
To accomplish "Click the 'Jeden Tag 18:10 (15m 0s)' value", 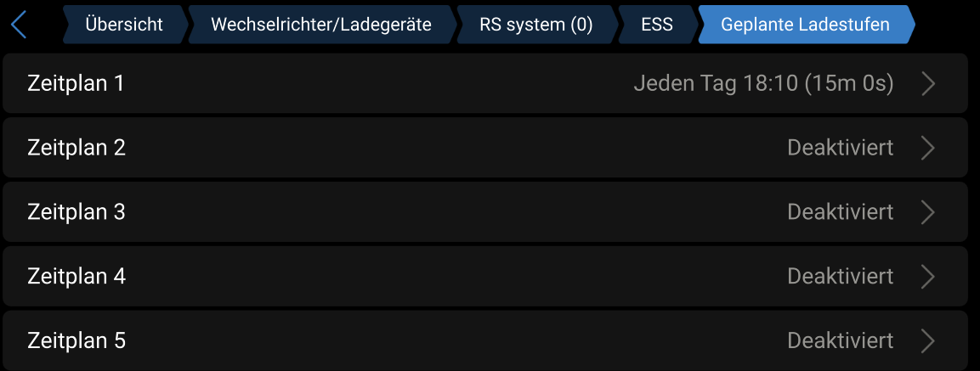I will click(x=763, y=83).
